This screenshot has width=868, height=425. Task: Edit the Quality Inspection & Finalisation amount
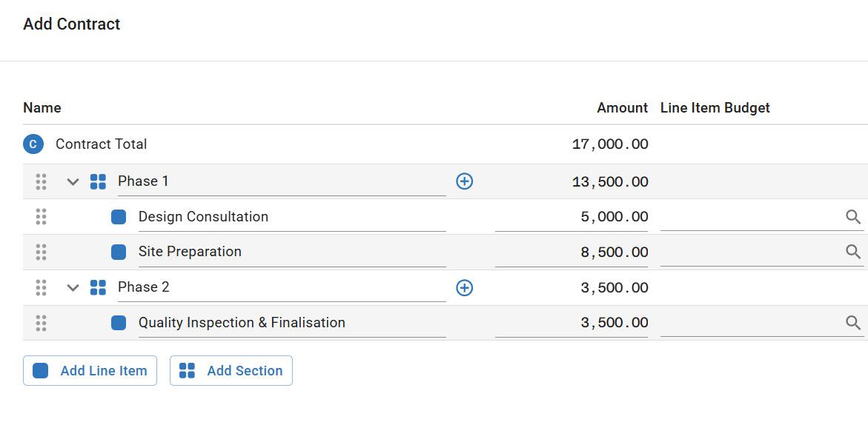pyautogui.click(x=571, y=323)
